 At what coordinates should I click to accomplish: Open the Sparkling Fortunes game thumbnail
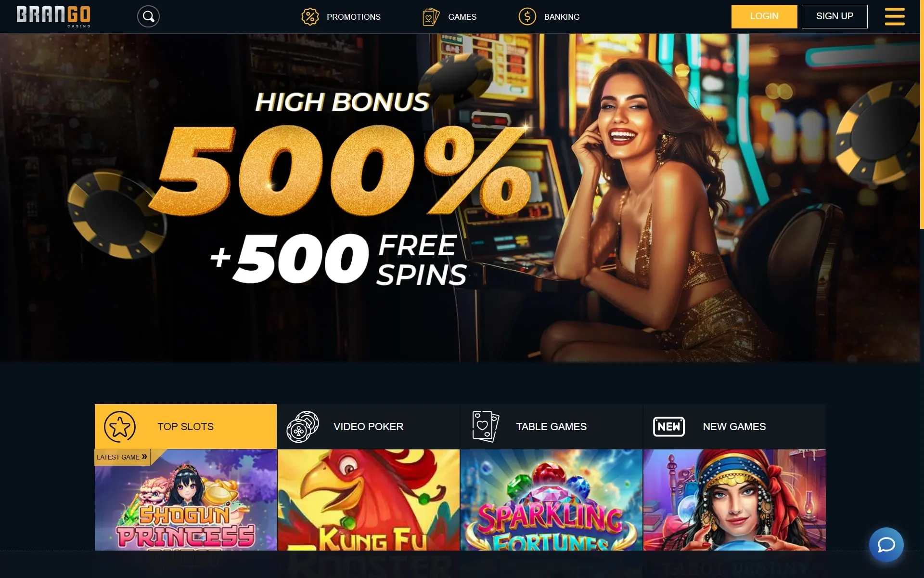(x=552, y=500)
